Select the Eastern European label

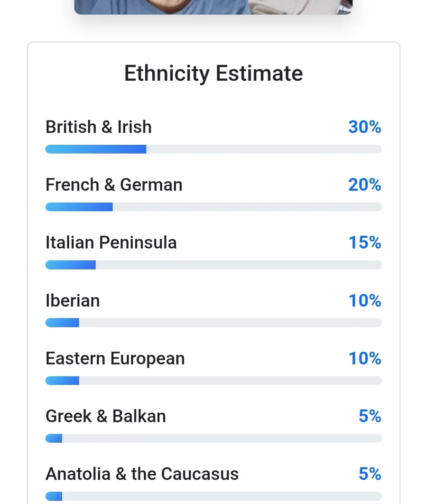tap(115, 358)
